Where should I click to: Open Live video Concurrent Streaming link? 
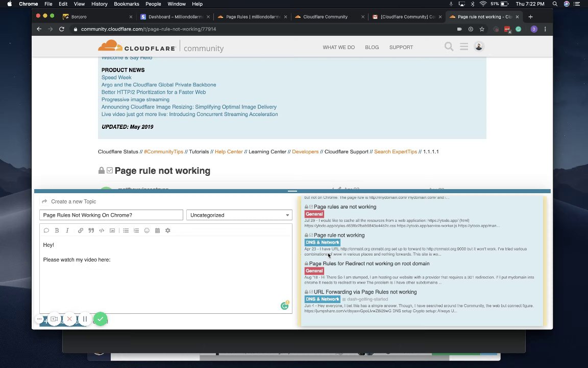tap(189, 114)
